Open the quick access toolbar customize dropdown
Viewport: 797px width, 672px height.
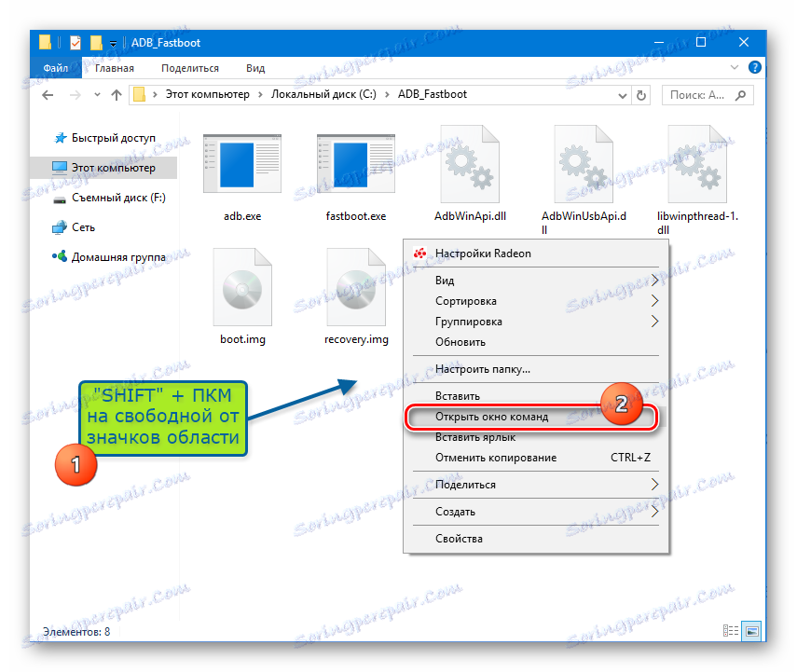point(113,43)
